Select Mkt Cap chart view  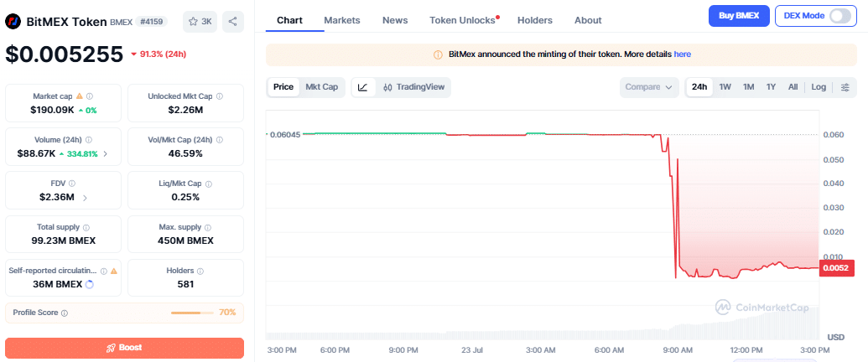[322, 87]
